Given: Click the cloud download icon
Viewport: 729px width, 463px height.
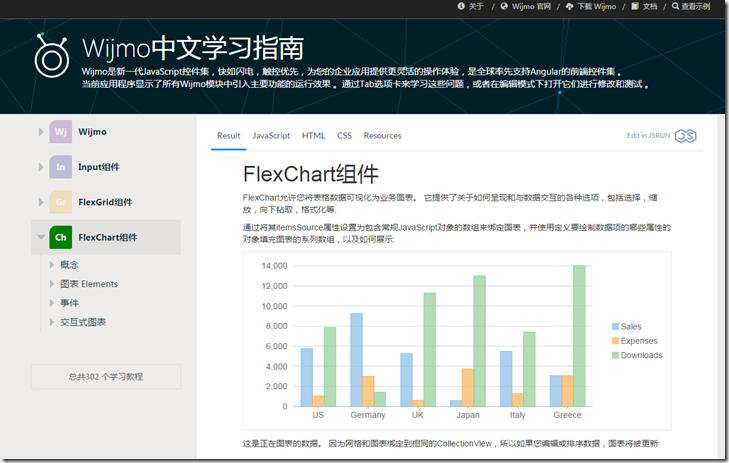Looking at the screenshot, I should coord(570,6).
